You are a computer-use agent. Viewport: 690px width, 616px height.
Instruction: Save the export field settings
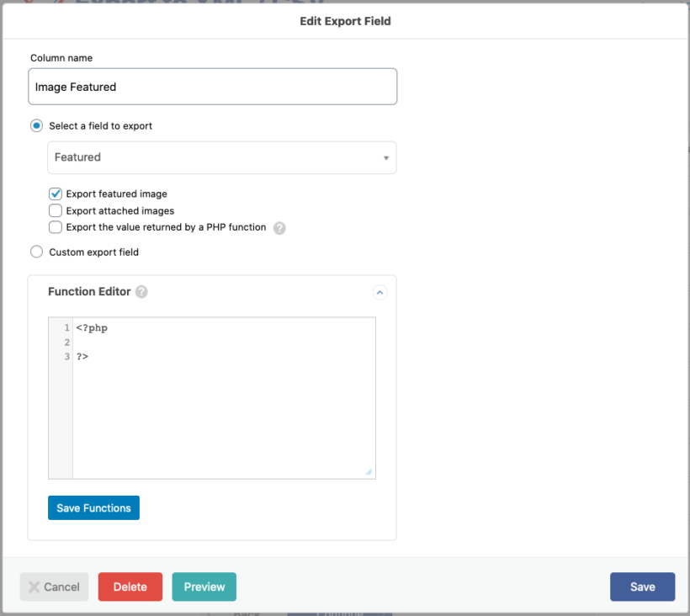point(642,587)
